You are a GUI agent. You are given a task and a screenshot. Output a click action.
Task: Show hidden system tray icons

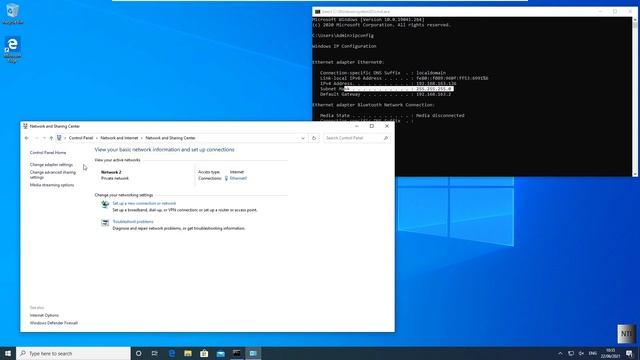(560, 353)
